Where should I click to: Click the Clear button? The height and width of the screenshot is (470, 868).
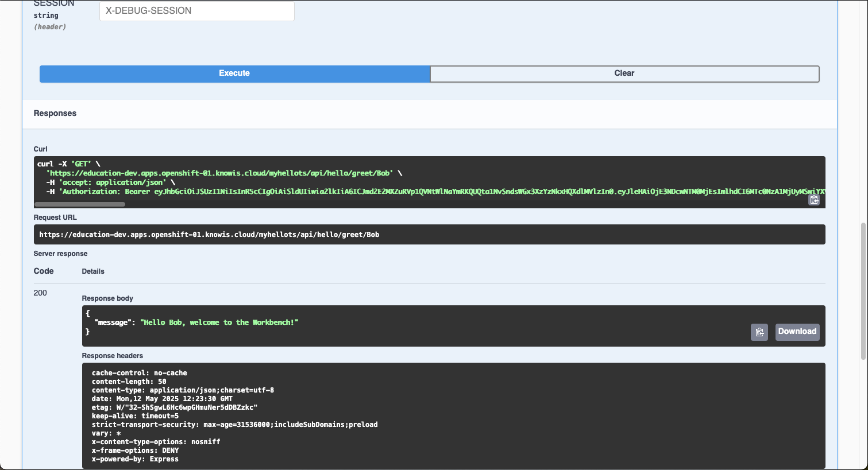pyautogui.click(x=624, y=73)
